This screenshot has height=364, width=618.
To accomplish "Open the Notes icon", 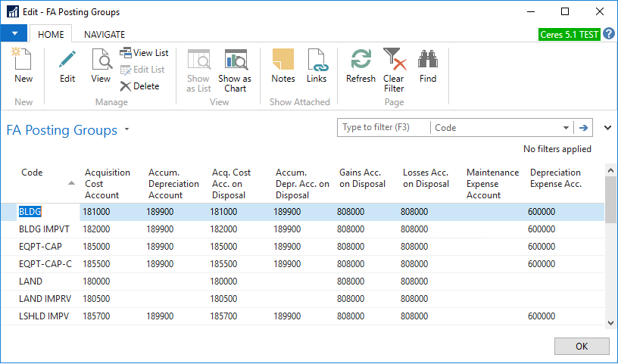I will click(x=282, y=61).
